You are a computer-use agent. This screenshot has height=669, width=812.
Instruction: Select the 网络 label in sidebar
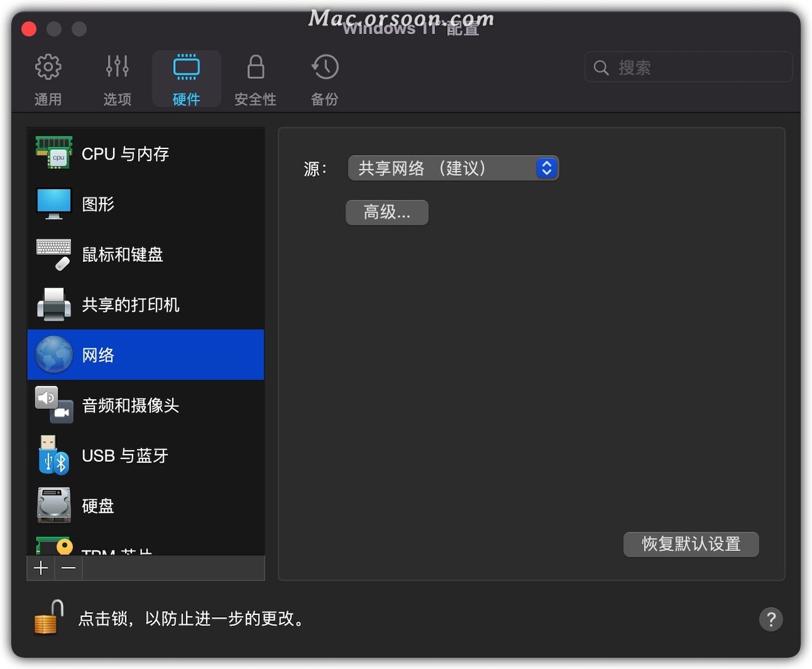click(98, 355)
